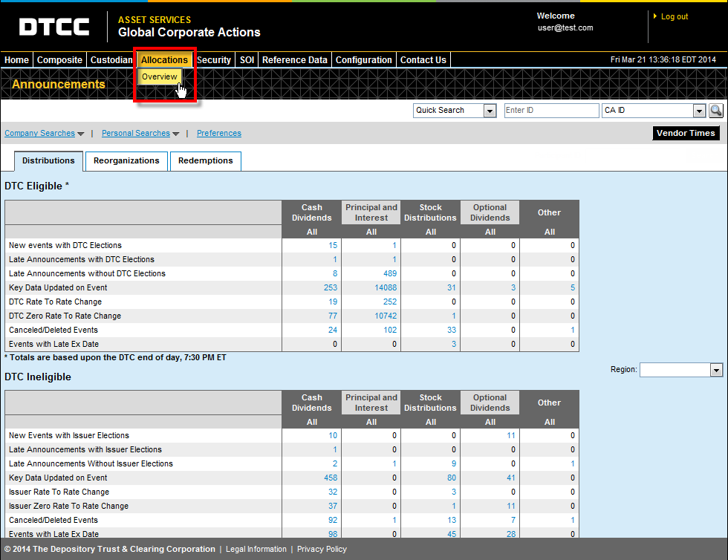The height and width of the screenshot is (560, 728).
Task: Type in the Enter ID field
Action: [x=550, y=111]
